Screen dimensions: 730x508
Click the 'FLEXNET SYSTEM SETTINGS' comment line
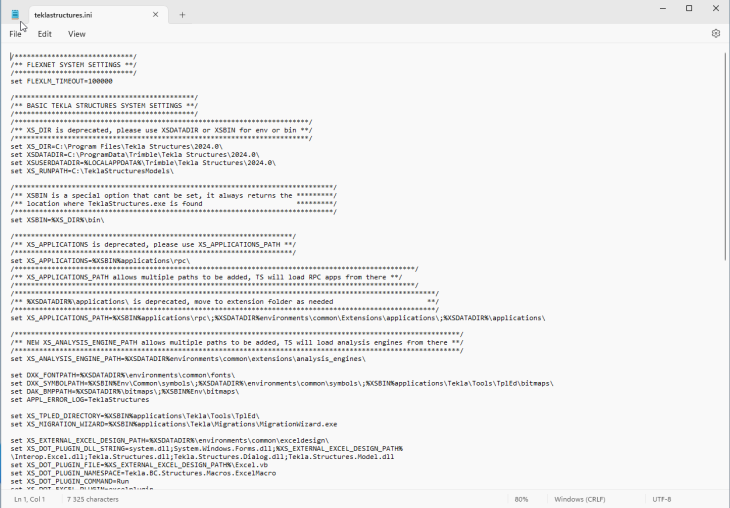tap(74, 65)
